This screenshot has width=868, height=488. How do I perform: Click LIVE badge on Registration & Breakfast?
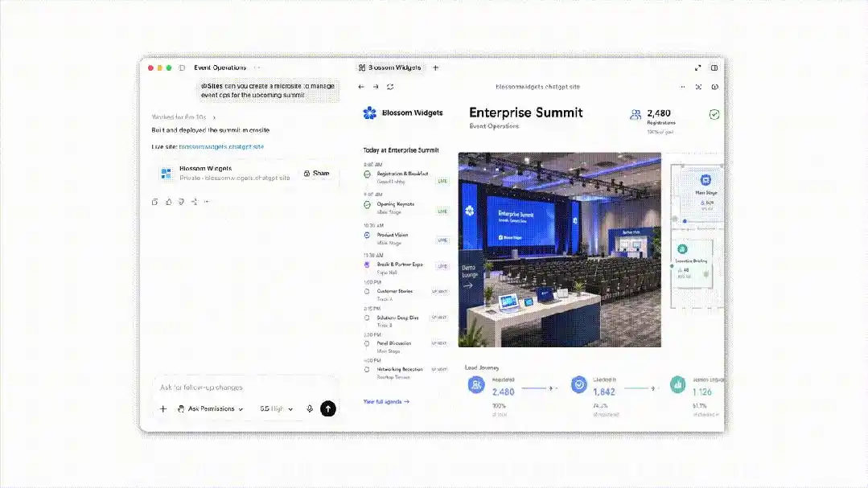click(x=442, y=181)
